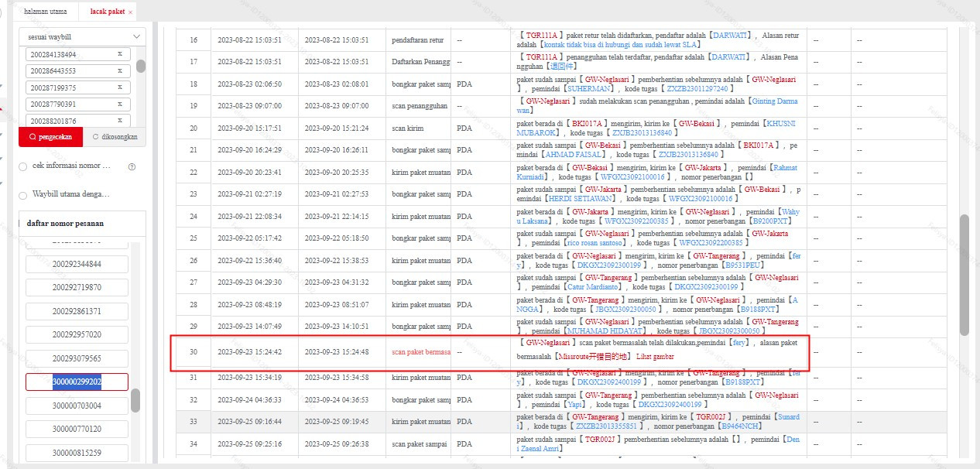
Task: Click Daftarkan Penanggu cell in row 17
Action: [418, 61]
